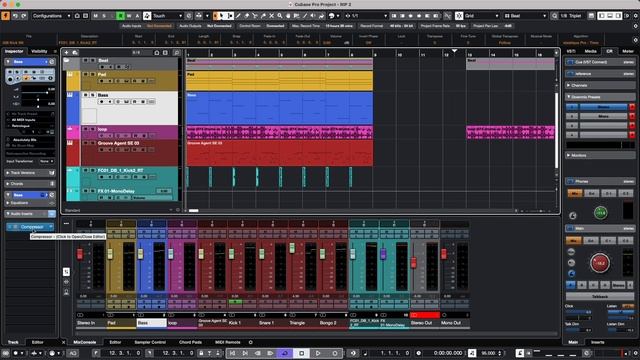Open the Sampler Control tab

point(150,342)
